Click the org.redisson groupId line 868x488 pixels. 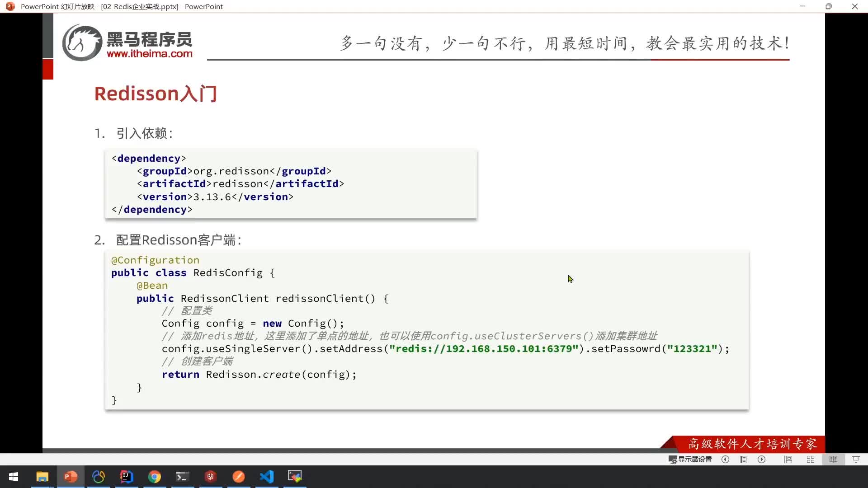point(234,171)
